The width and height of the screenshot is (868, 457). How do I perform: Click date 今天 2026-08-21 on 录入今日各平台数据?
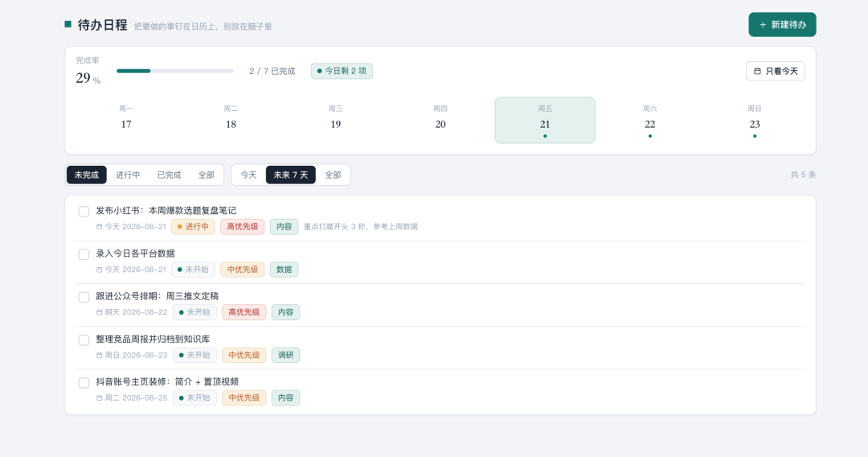coord(131,270)
